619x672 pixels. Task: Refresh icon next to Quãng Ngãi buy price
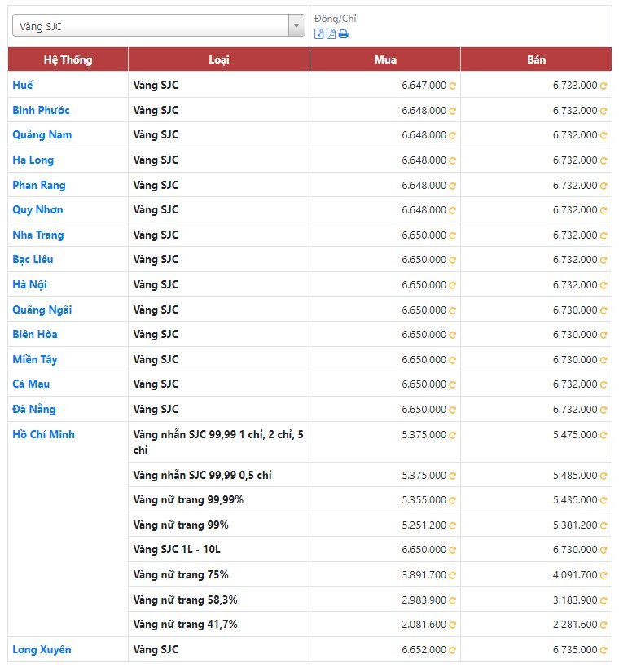[x=452, y=310]
